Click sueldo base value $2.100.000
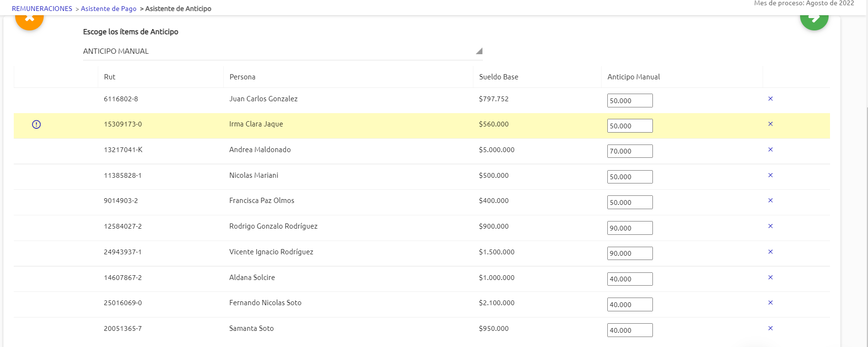The width and height of the screenshot is (868, 347). click(497, 303)
